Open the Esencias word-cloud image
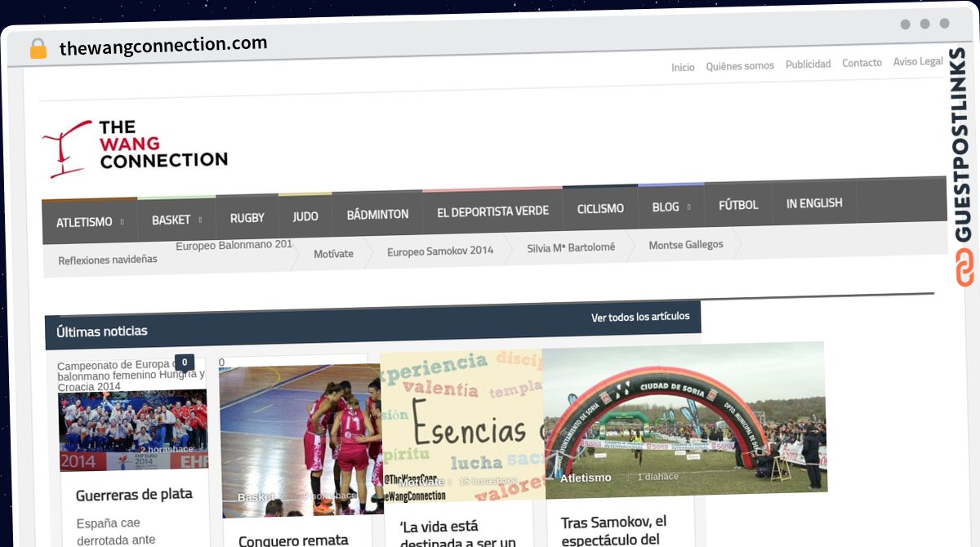Image resolution: width=980 pixels, height=547 pixels. [462, 425]
